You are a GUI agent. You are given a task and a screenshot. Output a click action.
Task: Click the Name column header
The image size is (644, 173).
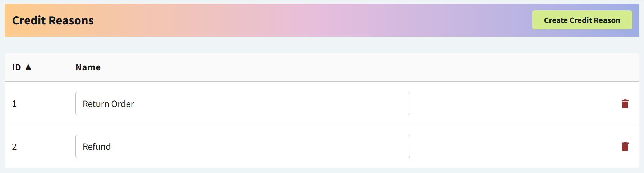coord(88,67)
